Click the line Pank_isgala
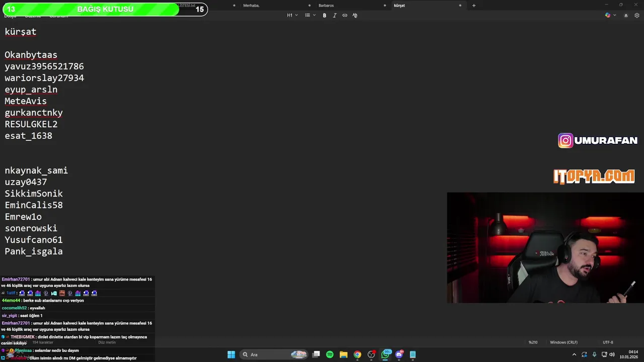644x362 pixels. (34, 251)
